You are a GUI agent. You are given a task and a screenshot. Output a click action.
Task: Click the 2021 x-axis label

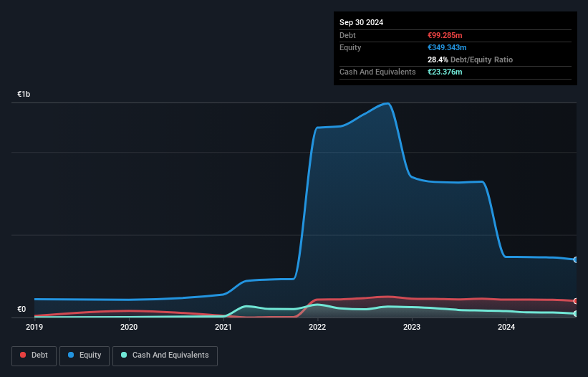point(223,327)
